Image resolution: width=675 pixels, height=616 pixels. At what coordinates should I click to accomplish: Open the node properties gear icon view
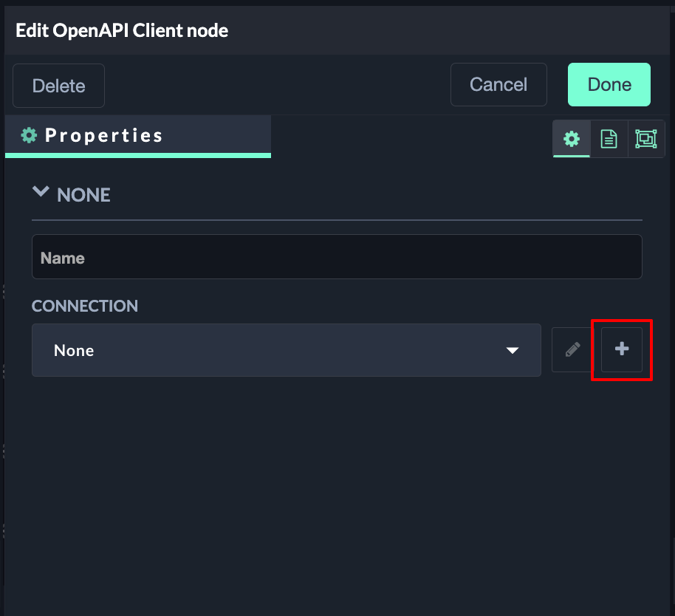(572, 139)
